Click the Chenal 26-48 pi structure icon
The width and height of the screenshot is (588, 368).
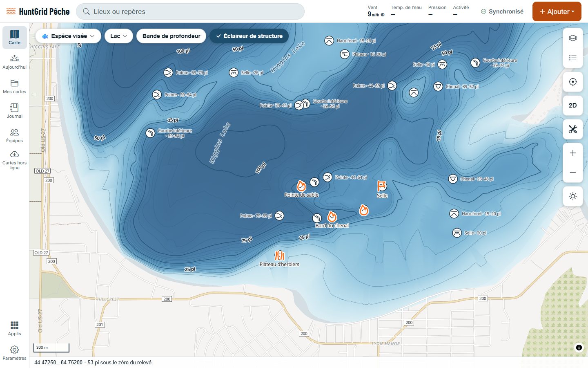pos(453,179)
